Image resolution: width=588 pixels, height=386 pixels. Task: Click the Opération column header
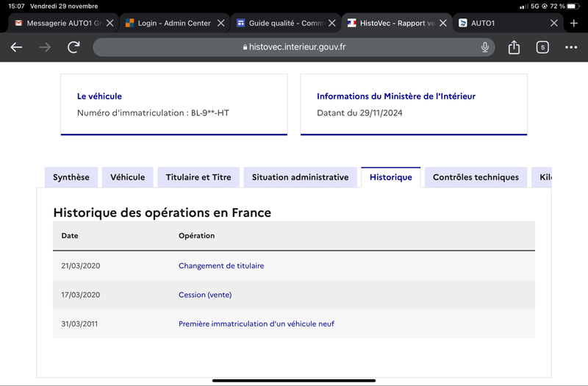coord(196,235)
